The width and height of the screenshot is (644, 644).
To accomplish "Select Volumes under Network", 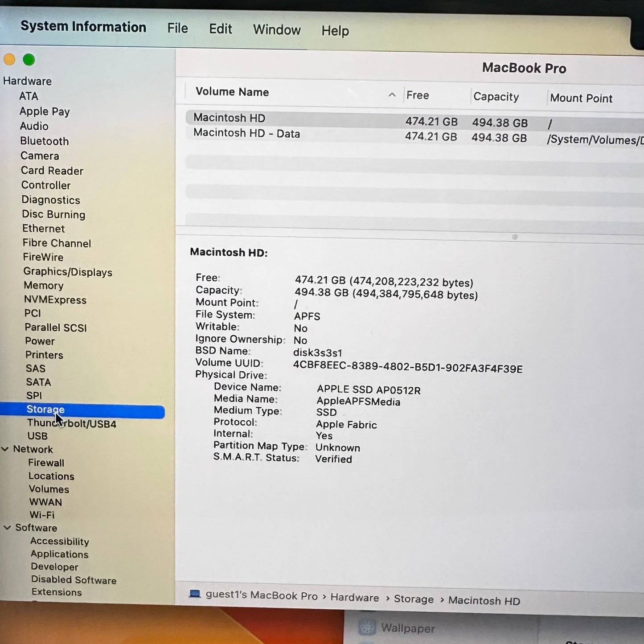I will coord(49,489).
